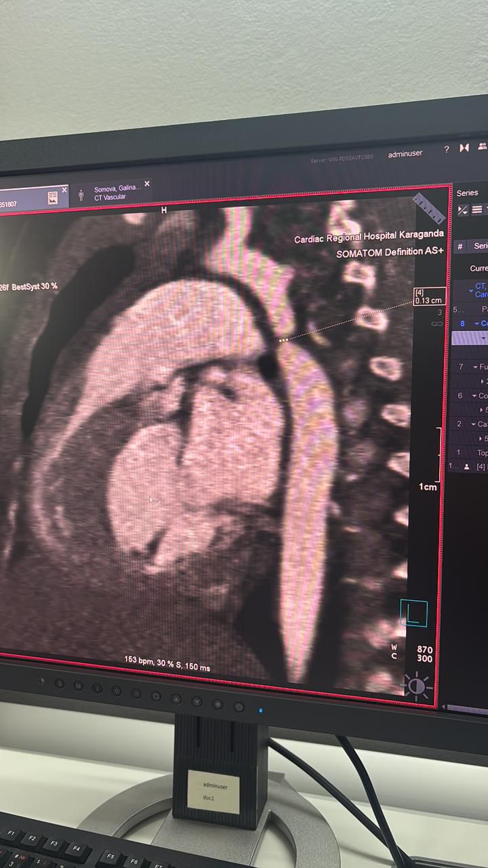Click the adminuser account label
Screen dimensions: 488x868
(x=405, y=154)
